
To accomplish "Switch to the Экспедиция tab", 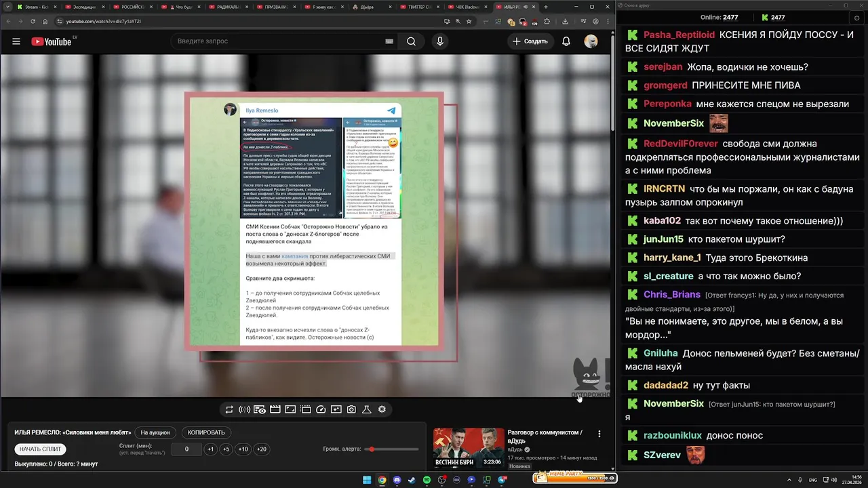I will (85, 6).
